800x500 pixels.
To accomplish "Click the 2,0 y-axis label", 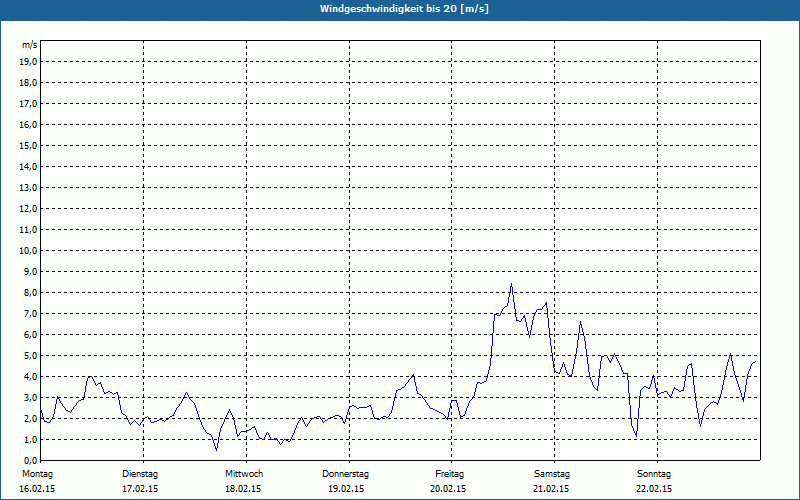I will [30, 418].
